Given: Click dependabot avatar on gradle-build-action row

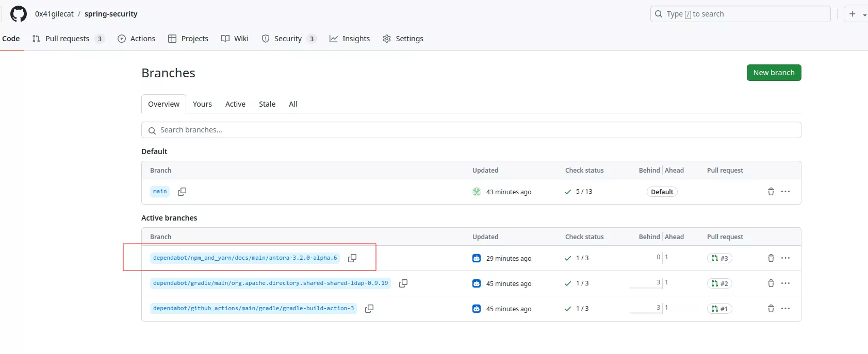Looking at the screenshot, I should tap(477, 309).
